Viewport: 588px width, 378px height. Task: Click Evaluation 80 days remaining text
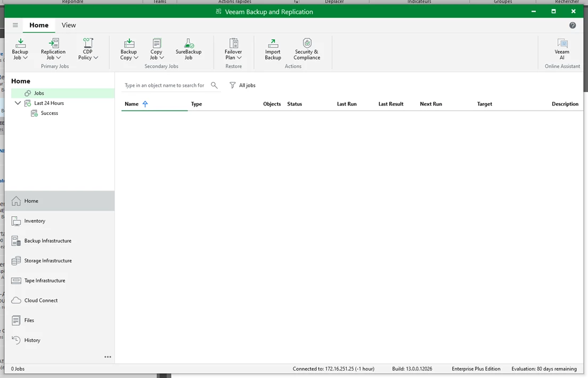pos(544,369)
